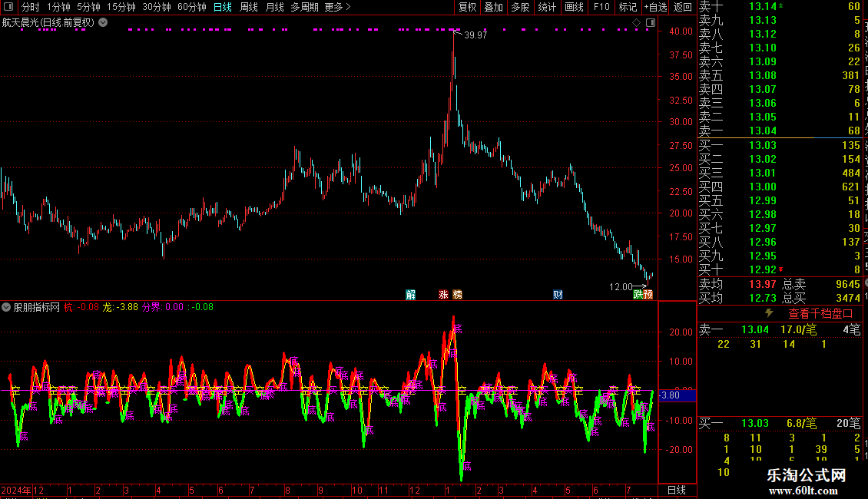Screen dimensions: 868x499
Task: Click 查看千档盘口 link
Action: click(x=820, y=314)
